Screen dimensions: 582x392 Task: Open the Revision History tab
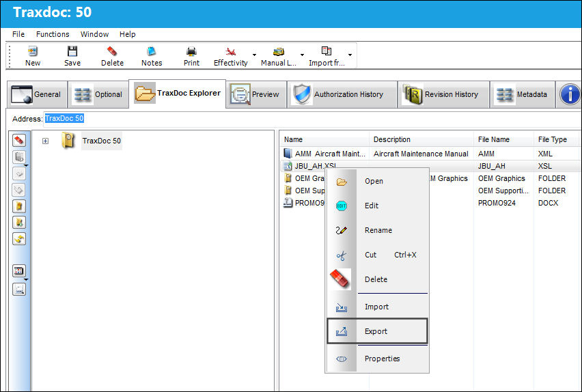pyautogui.click(x=443, y=94)
